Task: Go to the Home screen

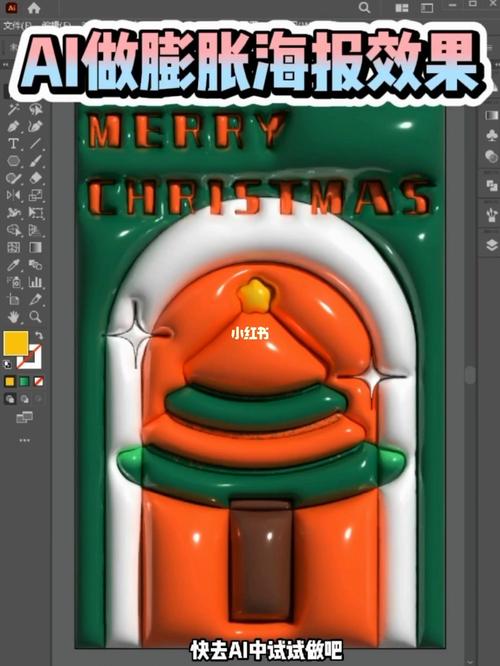Action: (x=34, y=8)
